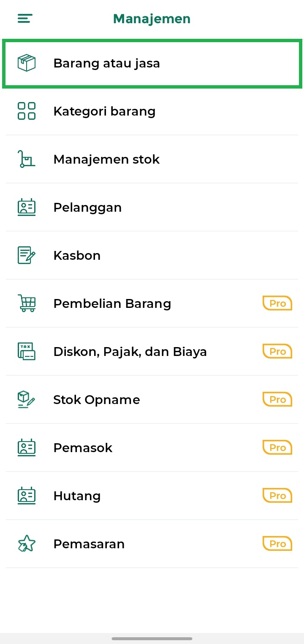Open the Barang atau jasa menu
Screen dimensions: 304x644
(x=106, y=63)
